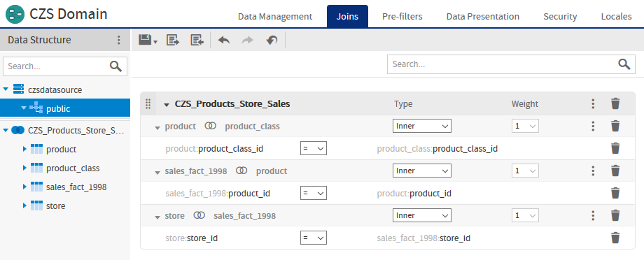Open the Pre-filters tab
The width and height of the screenshot is (644, 260).
402,16
